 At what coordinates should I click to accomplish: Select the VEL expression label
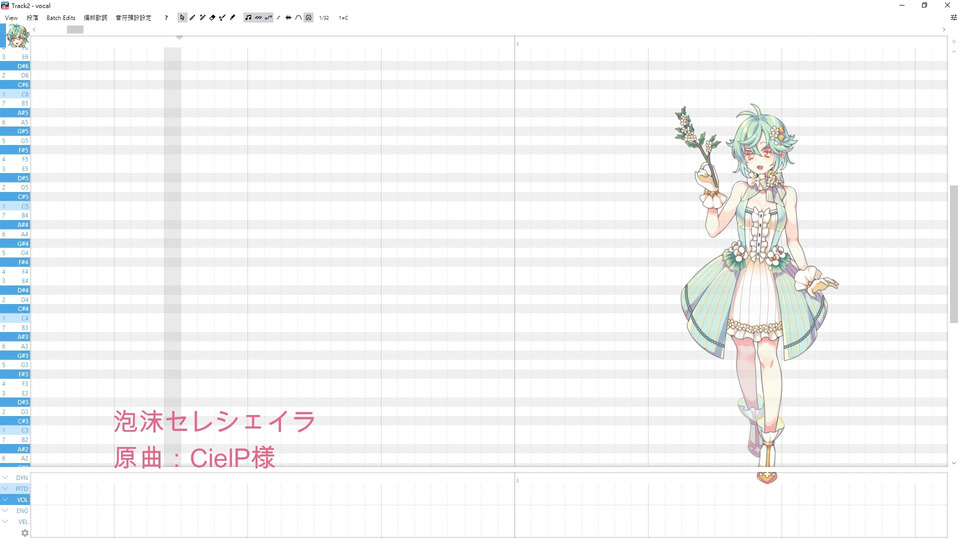23,522
